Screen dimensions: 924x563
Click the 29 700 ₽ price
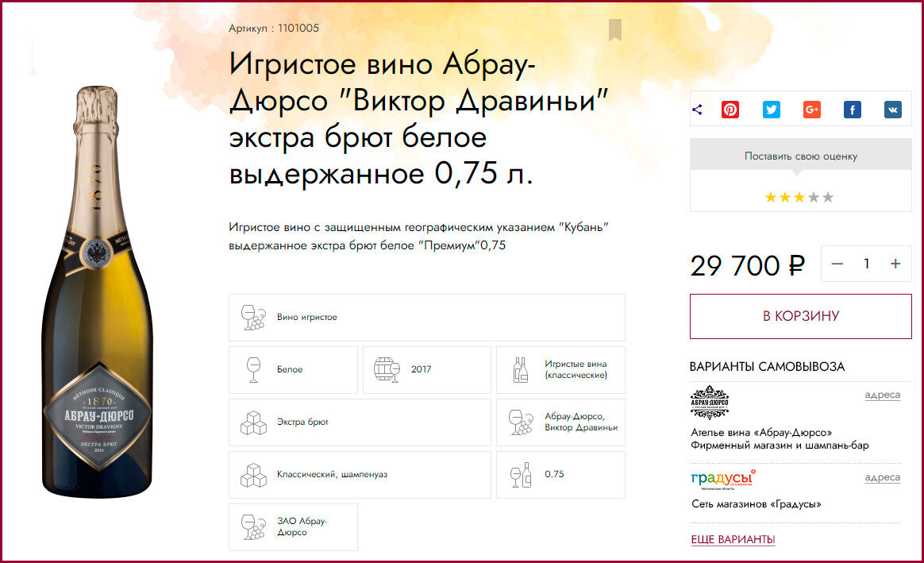(x=747, y=266)
